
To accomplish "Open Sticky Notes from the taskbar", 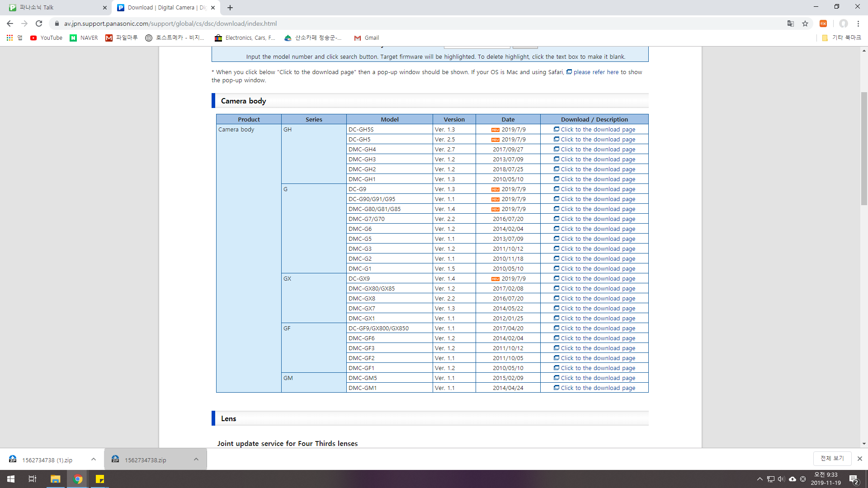I will (100, 479).
